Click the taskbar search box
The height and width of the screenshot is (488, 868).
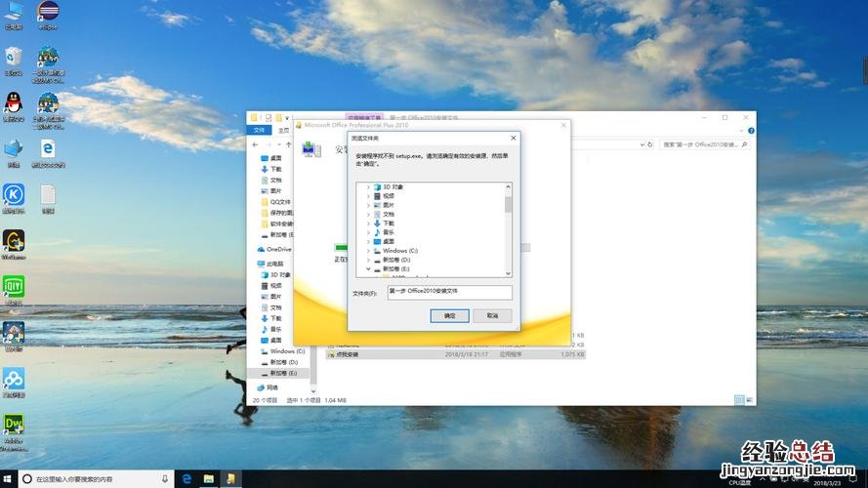[x=93, y=479]
